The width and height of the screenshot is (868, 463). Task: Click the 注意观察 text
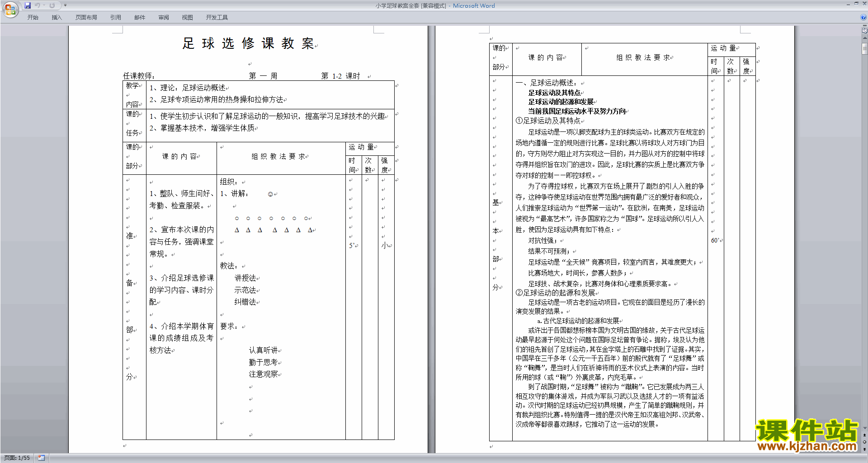pos(263,374)
